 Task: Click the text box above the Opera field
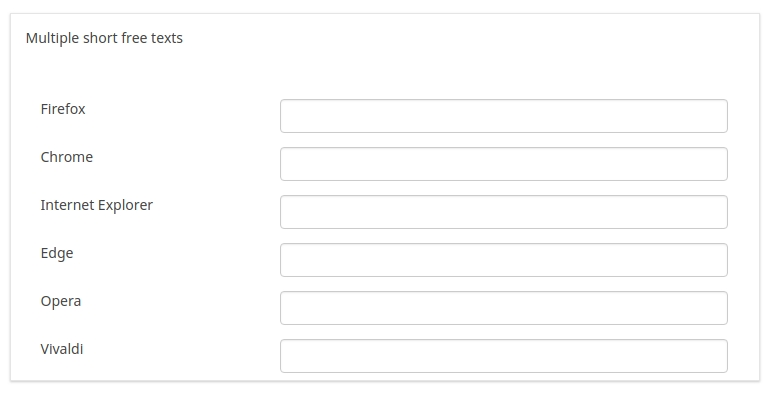[x=504, y=260]
